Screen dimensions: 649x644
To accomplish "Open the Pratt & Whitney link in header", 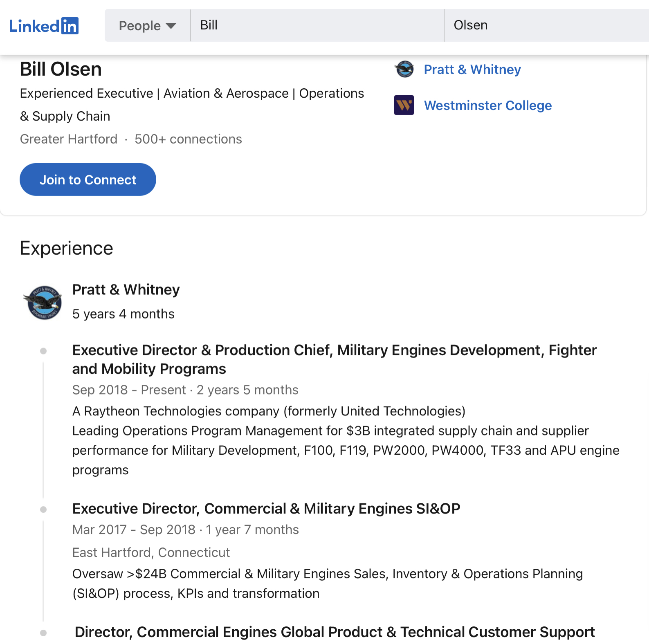I will tap(472, 70).
